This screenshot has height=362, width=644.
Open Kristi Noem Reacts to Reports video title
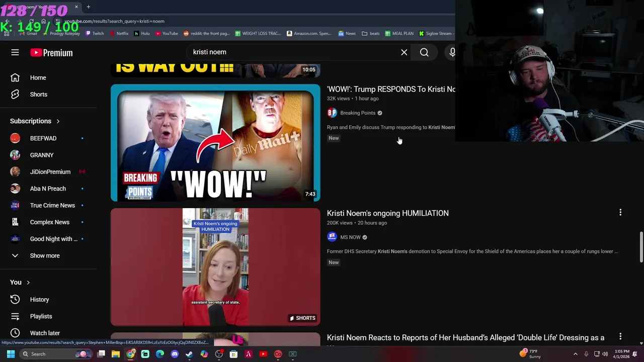[465, 338]
